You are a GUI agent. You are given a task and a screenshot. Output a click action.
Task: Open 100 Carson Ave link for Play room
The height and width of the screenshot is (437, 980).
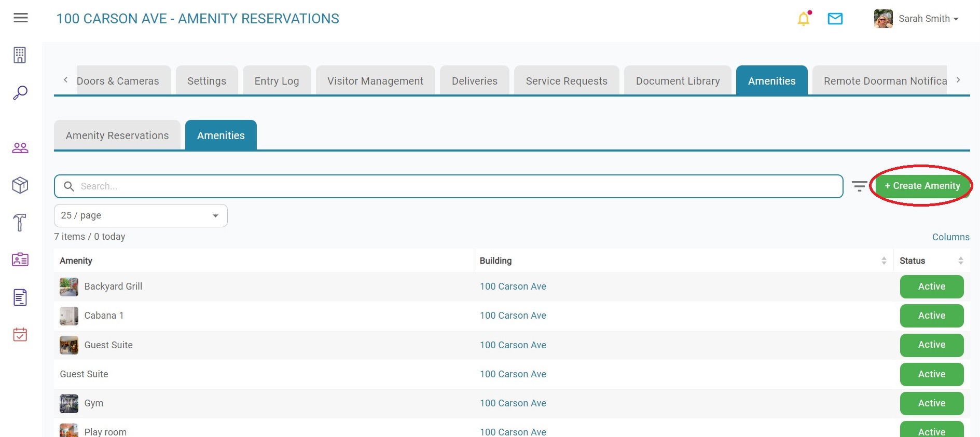click(x=513, y=432)
